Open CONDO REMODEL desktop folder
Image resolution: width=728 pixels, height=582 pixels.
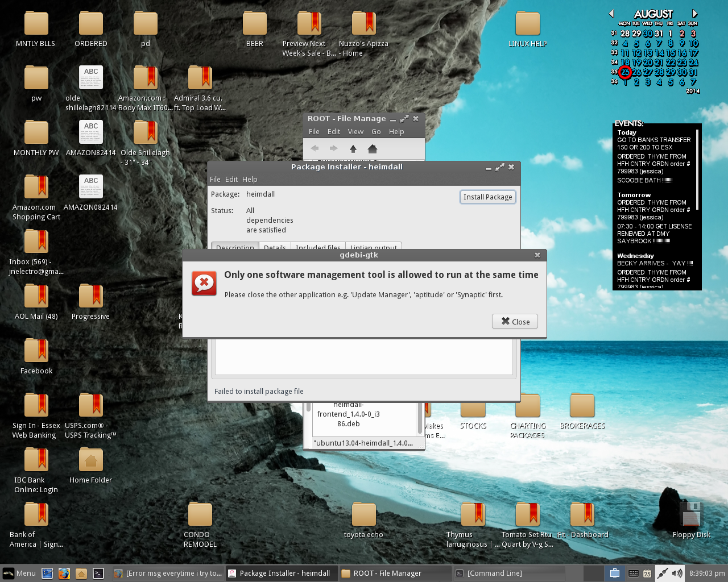[x=200, y=525]
